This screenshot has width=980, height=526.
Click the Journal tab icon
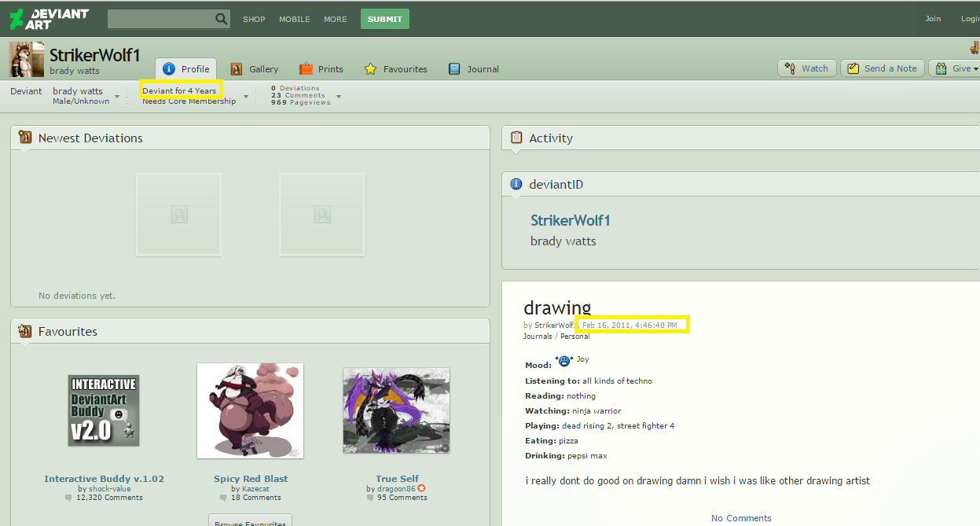[x=454, y=69]
